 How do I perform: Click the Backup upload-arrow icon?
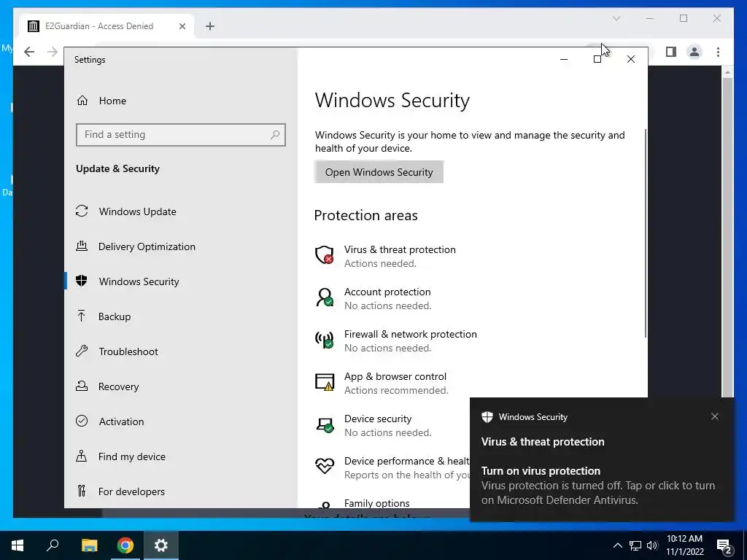click(x=82, y=316)
